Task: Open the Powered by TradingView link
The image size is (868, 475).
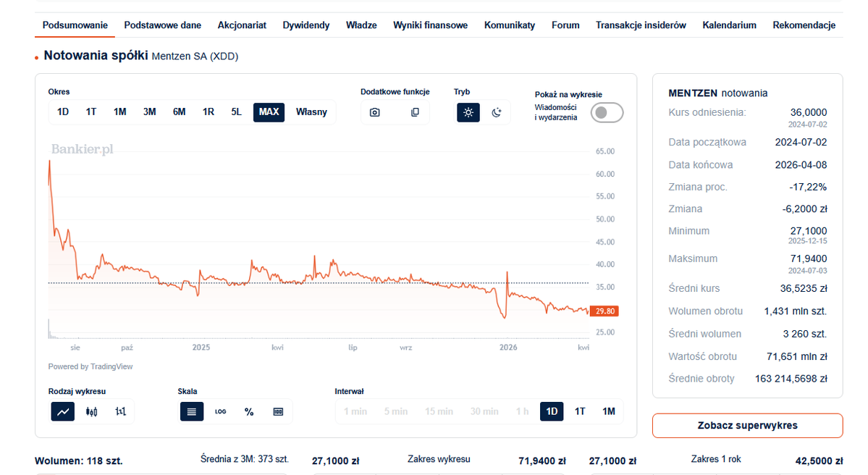Action: 90,366
